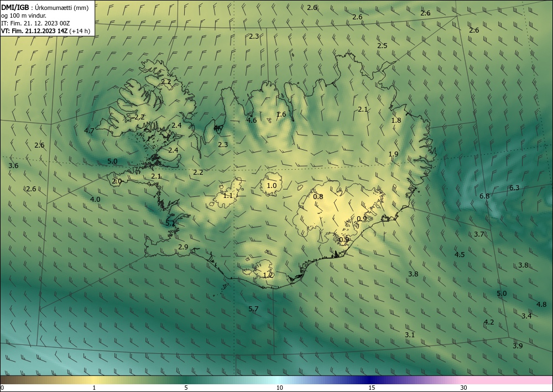Click the '10' label on the color scale
The width and height of the screenshot is (553, 392).
click(279, 388)
